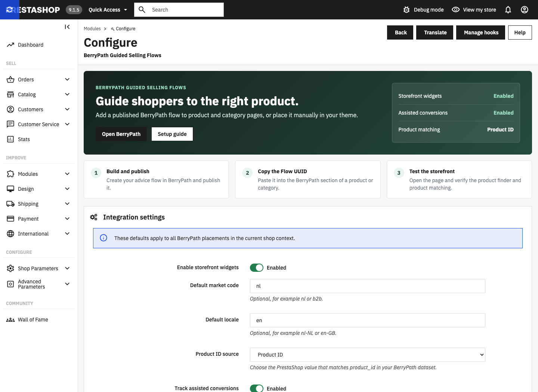Expand the International submenu chevron
Viewport: 538px width, 392px height.
coord(67,234)
